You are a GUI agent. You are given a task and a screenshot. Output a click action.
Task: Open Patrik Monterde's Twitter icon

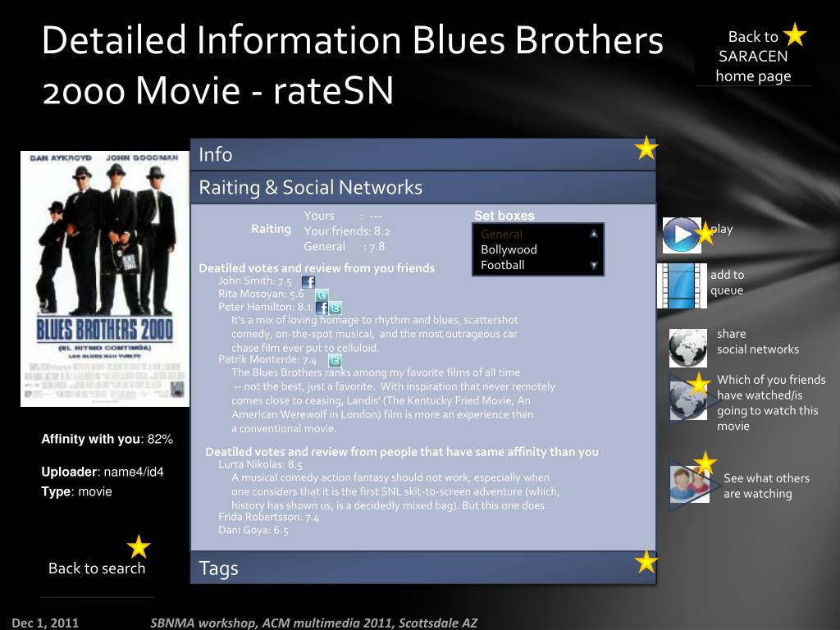[x=335, y=360]
